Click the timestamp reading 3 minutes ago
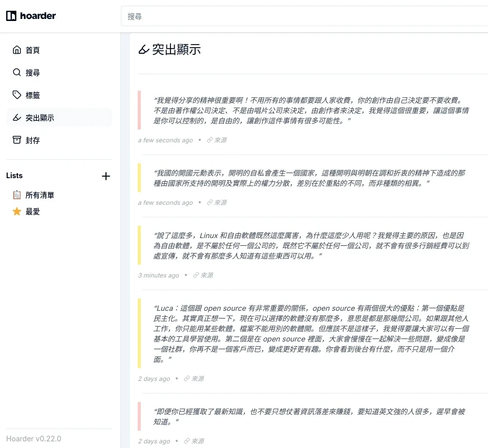 158,275
